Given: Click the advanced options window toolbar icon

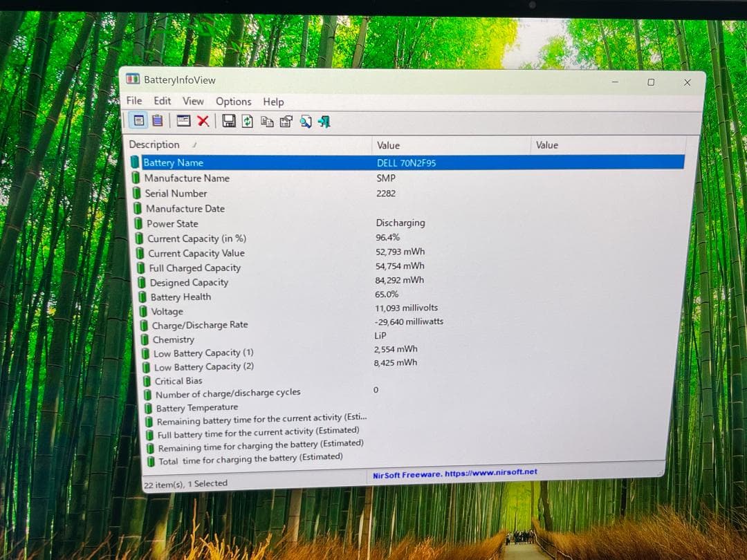Looking at the screenshot, I should pyautogui.click(x=183, y=121).
